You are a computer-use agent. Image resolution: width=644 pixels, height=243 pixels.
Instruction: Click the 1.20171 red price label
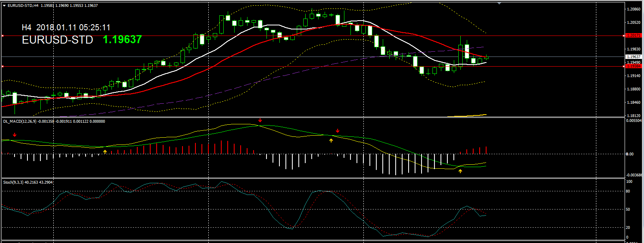(x=634, y=36)
